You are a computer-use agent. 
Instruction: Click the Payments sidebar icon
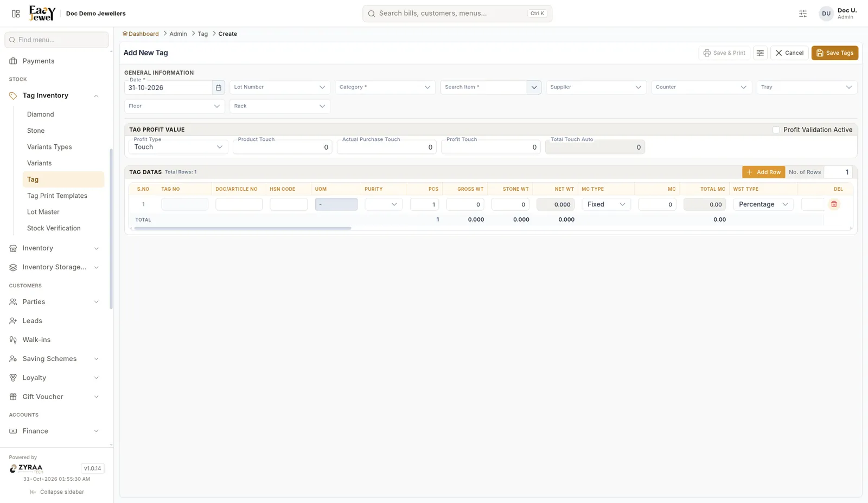(13, 61)
